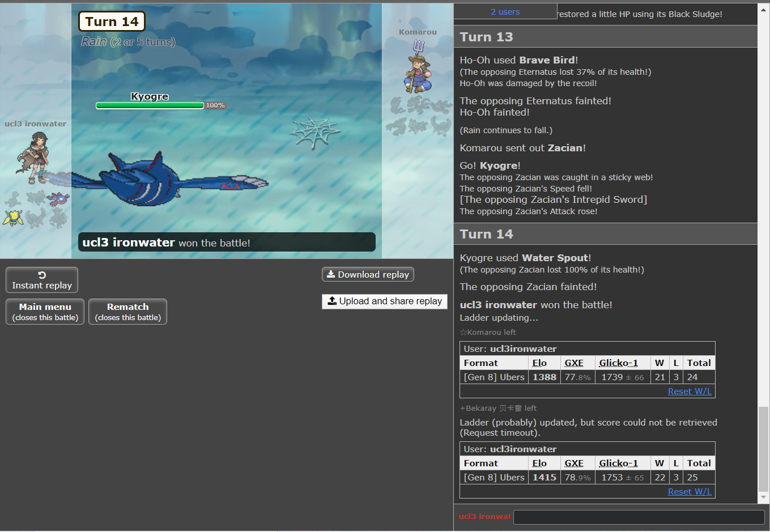This screenshot has width=770, height=532.
Task: Click the 1388 Elo value
Action: click(x=544, y=377)
